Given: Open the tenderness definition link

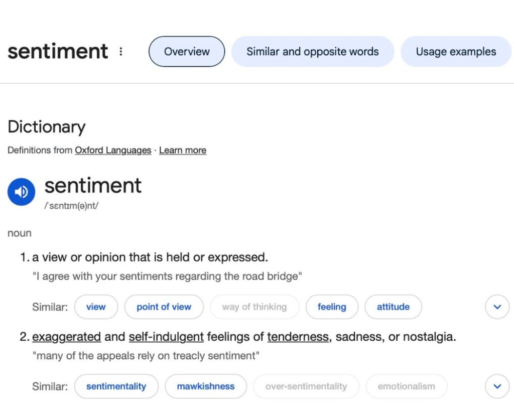Looking at the screenshot, I should click(298, 337).
